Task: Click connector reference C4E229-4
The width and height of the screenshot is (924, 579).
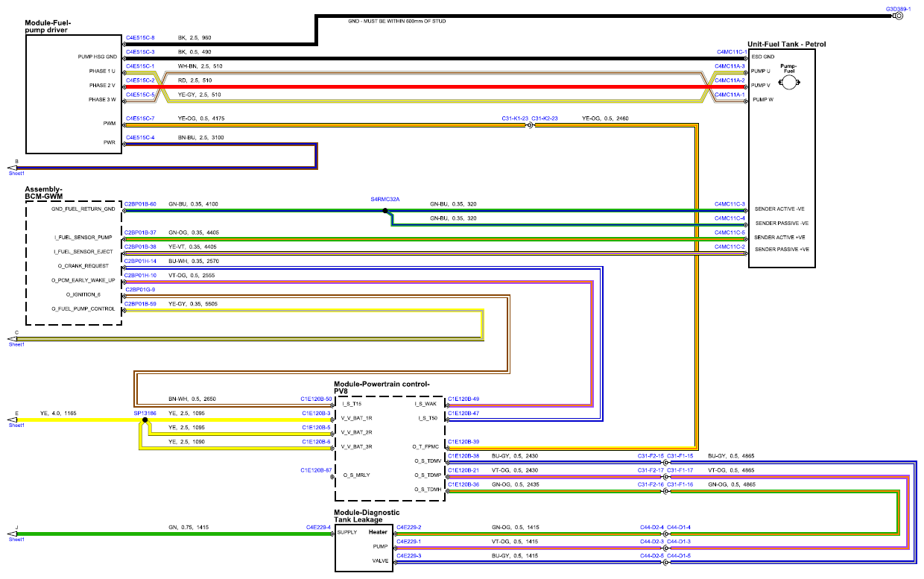Action: point(318,527)
